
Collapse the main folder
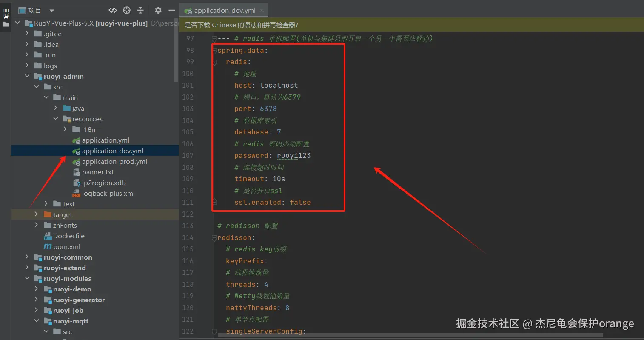[46, 97]
